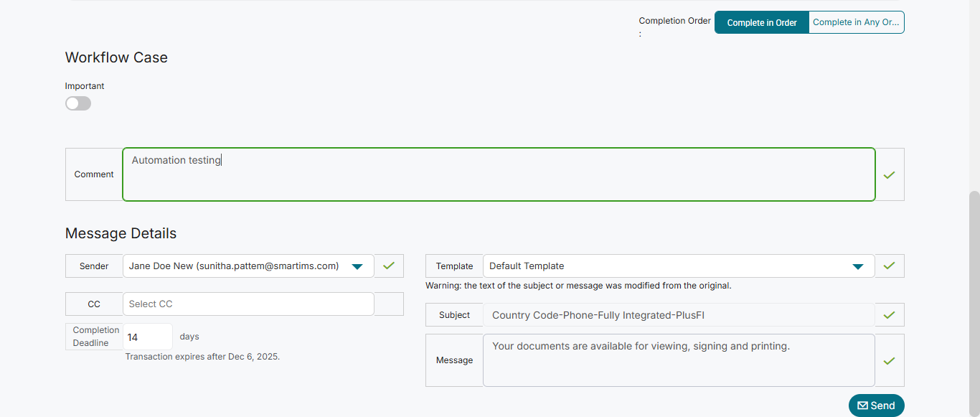
Task: Click the empty box right of CC
Action: click(x=389, y=304)
